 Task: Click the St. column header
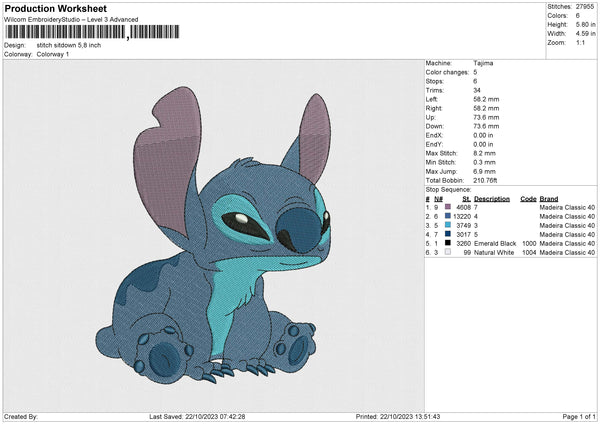(x=466, y=197)
